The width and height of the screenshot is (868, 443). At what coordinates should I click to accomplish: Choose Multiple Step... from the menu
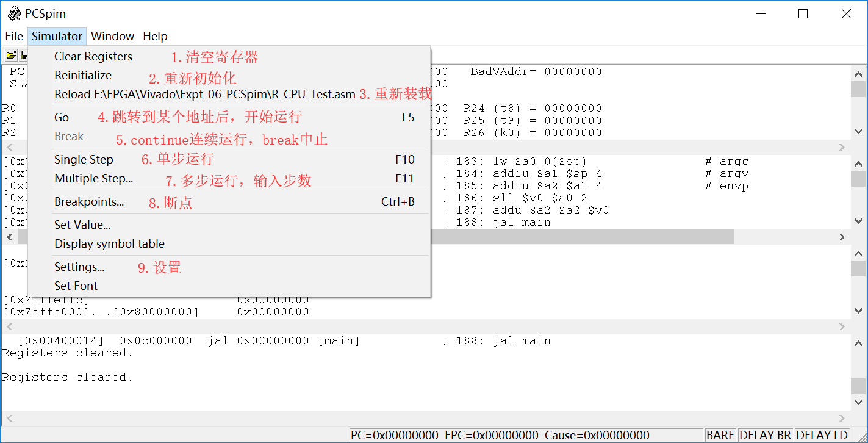[229, 179]
